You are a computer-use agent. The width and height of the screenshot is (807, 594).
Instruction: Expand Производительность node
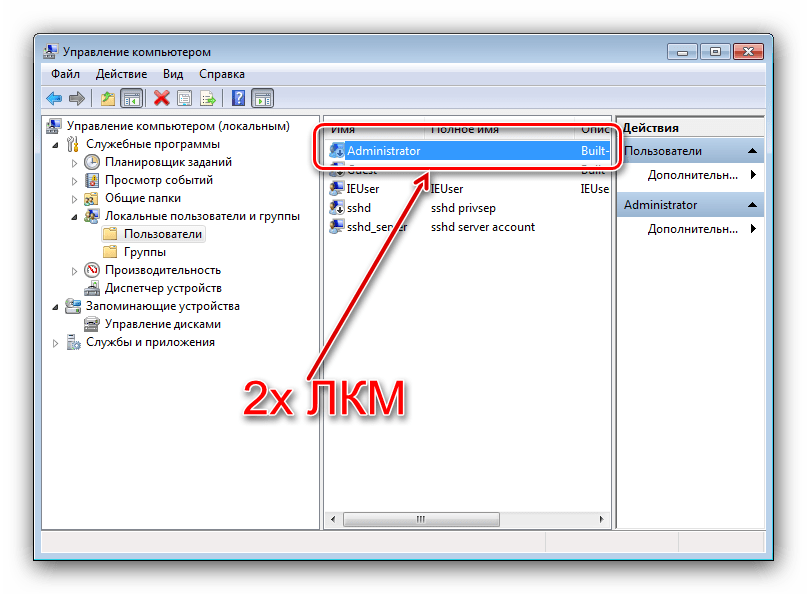tap(75, 271)
